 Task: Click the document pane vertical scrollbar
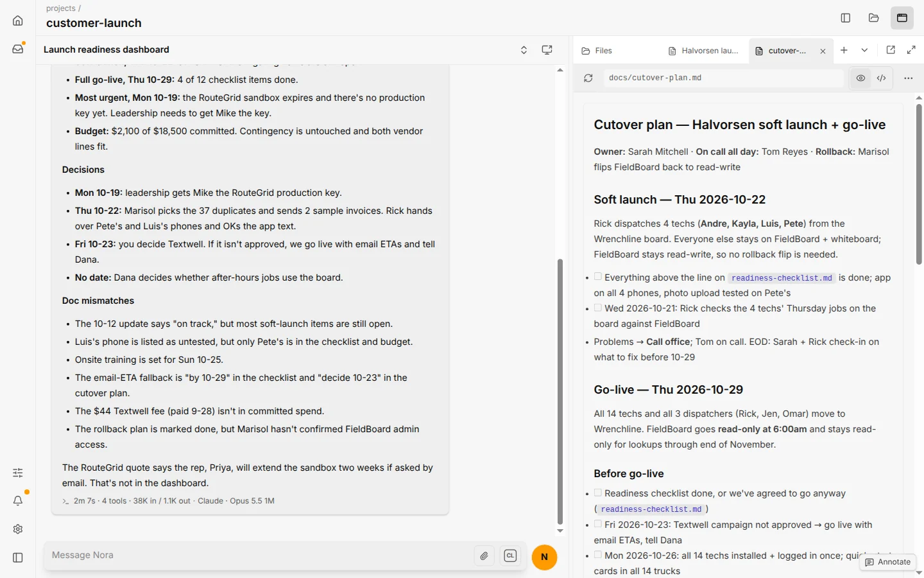pos(919,184)
